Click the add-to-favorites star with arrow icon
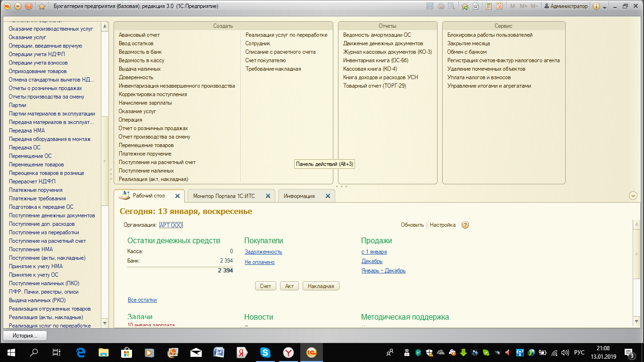Image resolution: width=644 pixels, height=362 pixels. point(465,7)
